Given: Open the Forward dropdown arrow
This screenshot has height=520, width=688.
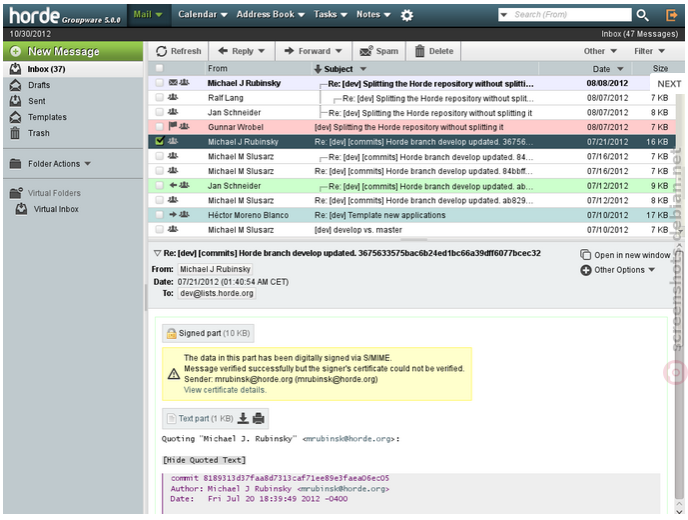Looking at the screenshot, I should [x=339, y=51].
